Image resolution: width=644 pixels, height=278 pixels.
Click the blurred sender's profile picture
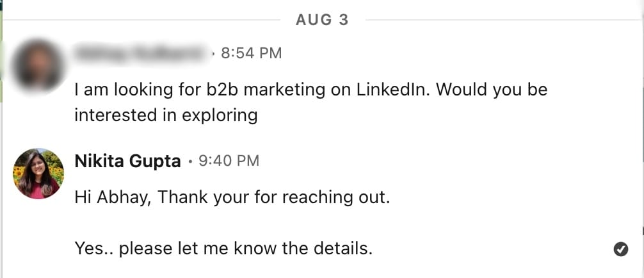(38, 65)
